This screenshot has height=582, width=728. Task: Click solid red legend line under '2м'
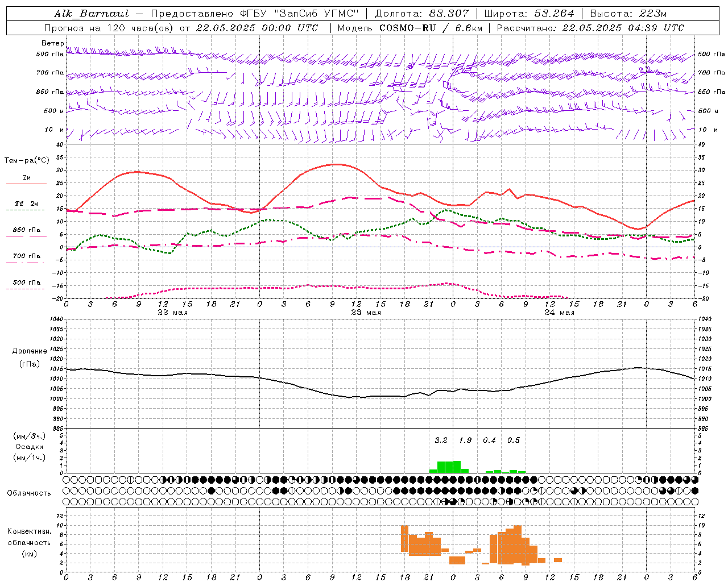click(x=26, y=184)
